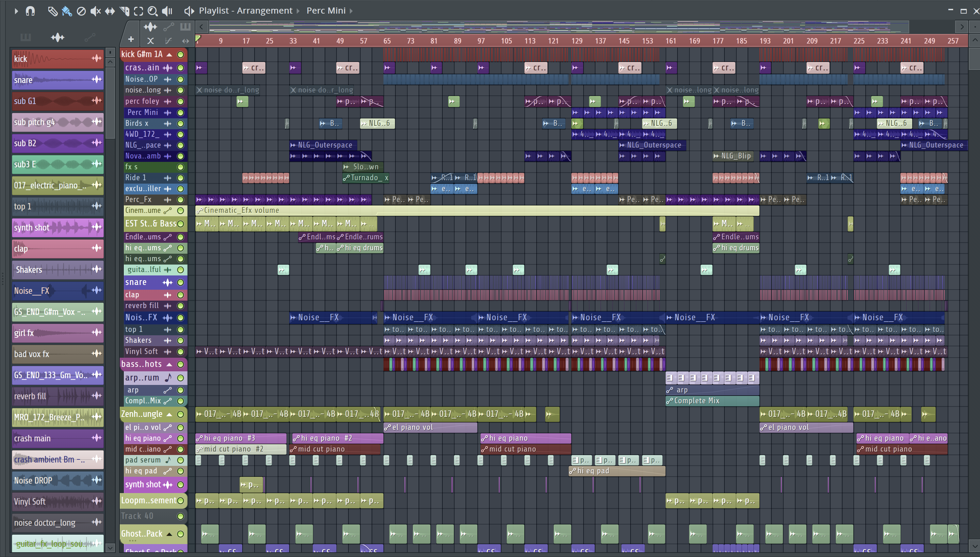Viewport: 980px width, 557px height.
Task: Toggle the snap magnet icon
Action: point(30,11)
